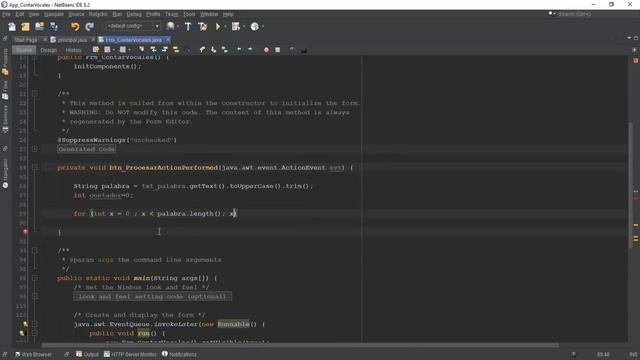Screen dimensions: 640x360
Task: Open the Help menu
Action: [x=228, y=14]
